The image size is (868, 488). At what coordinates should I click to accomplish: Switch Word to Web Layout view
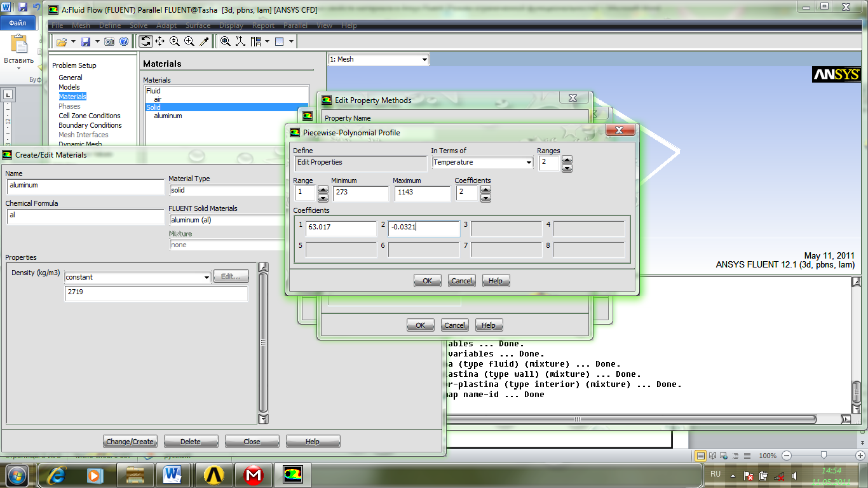pyautogui.click(x=723, y=456)
